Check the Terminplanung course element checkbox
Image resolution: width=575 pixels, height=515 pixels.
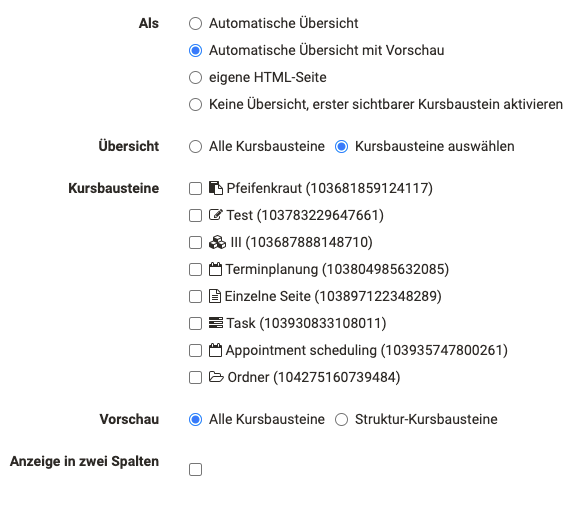(x=195, y=270)
